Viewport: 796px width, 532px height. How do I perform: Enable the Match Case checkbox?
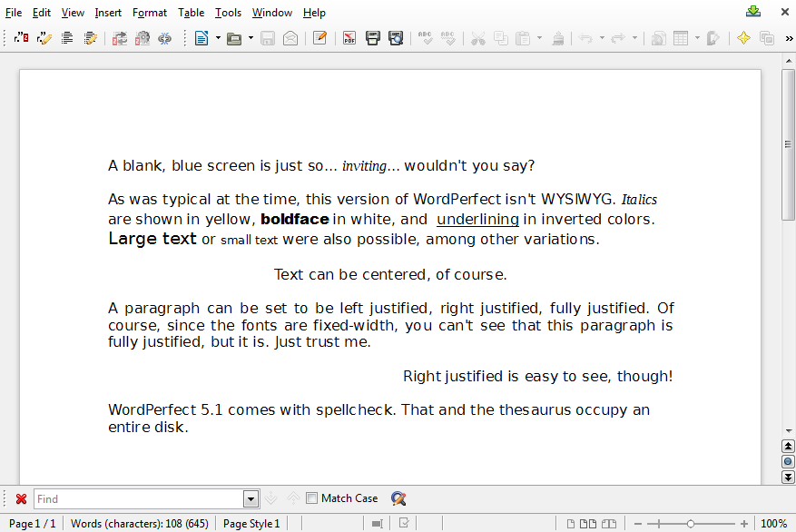(311, 498)
